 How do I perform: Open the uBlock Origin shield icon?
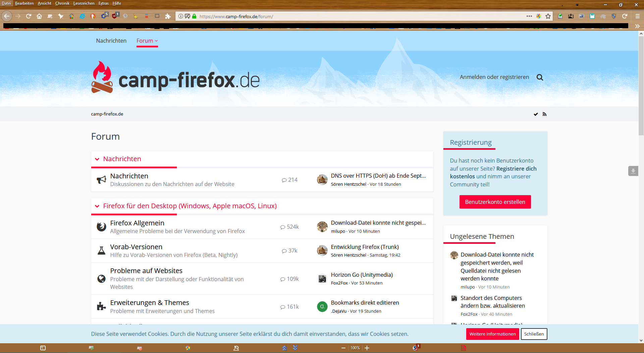click(115, 16)
